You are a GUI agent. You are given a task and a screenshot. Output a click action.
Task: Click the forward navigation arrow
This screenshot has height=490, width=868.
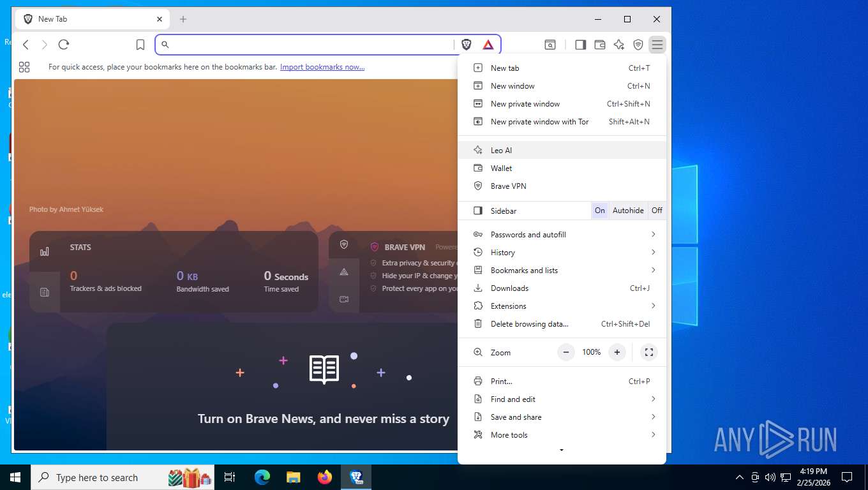(x=44, y=45)
